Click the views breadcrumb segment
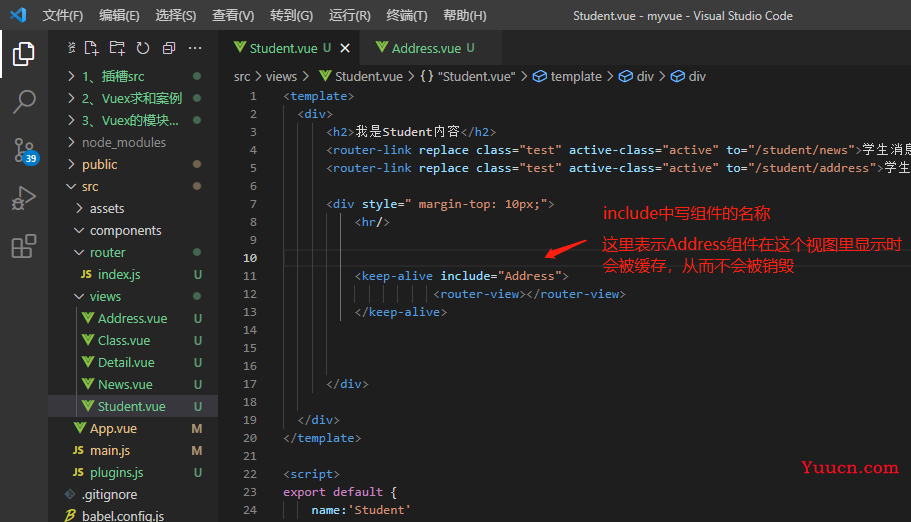The width and height of the screenshot is (911, 522). point(281,76)
